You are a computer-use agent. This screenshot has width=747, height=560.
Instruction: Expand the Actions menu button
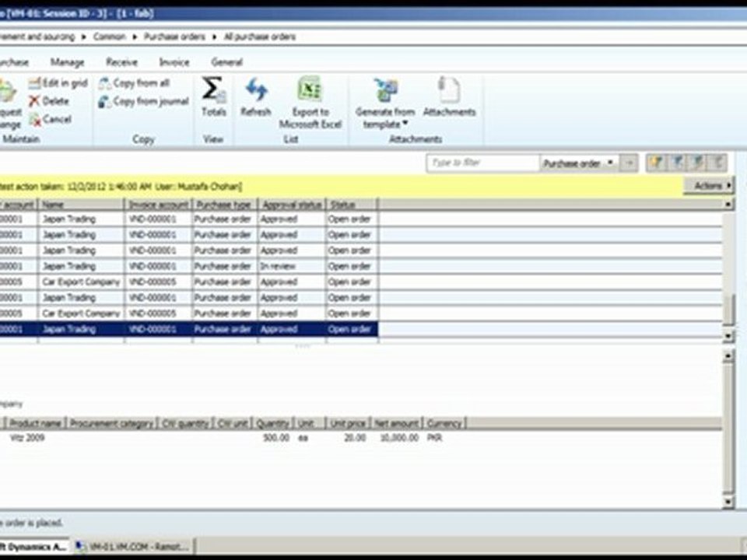[708, 186]
